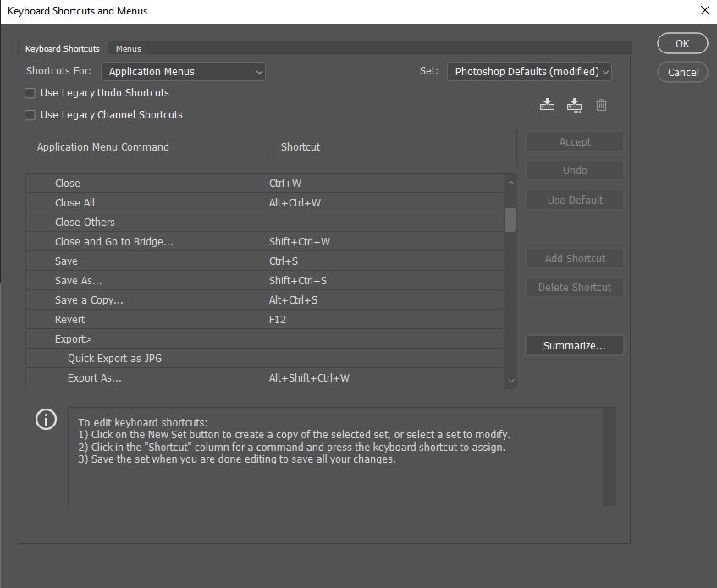
Task: Open the Shortcuts For dropdown
Action: click(x=183, y=72)
